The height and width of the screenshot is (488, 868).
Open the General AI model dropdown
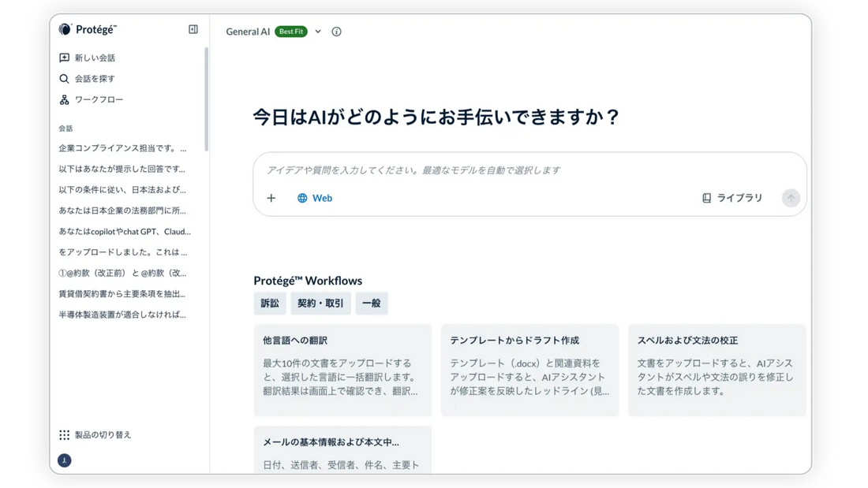(318, 32)
